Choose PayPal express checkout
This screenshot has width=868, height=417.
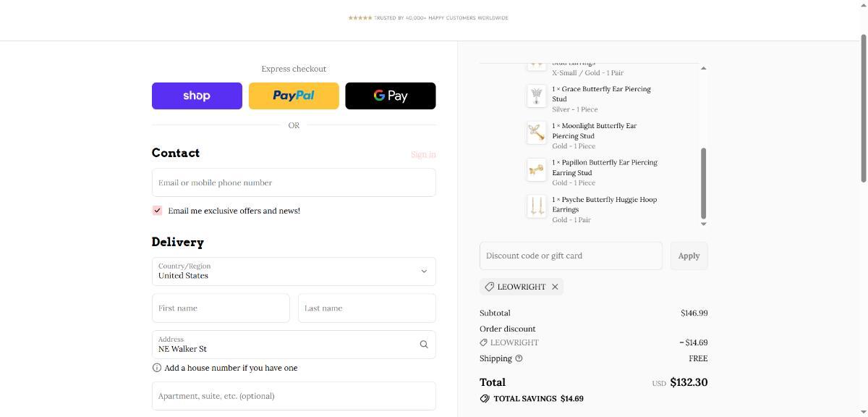[294, 96]
